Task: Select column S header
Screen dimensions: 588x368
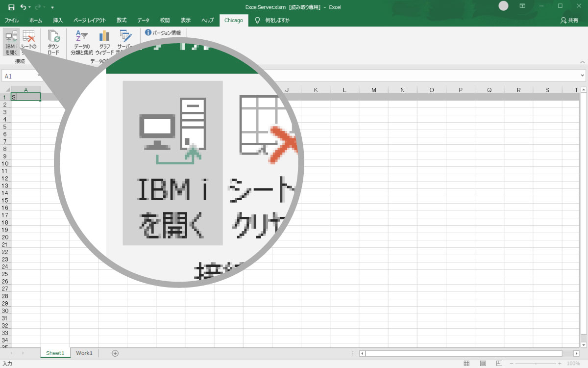Action: coord(547,90)
